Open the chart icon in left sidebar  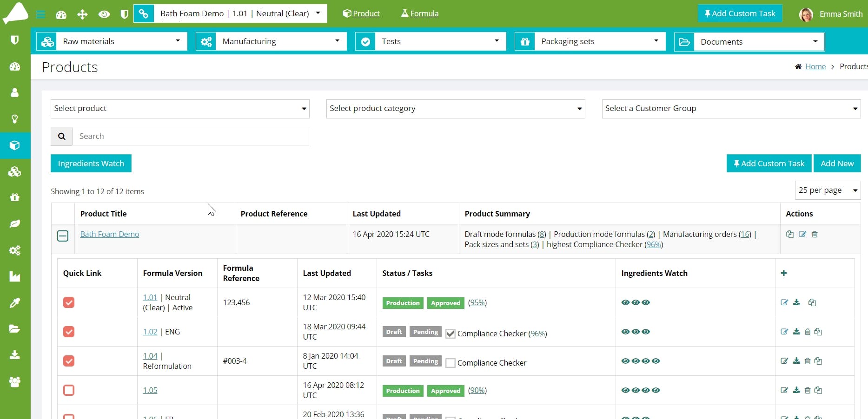click(15, 277)
